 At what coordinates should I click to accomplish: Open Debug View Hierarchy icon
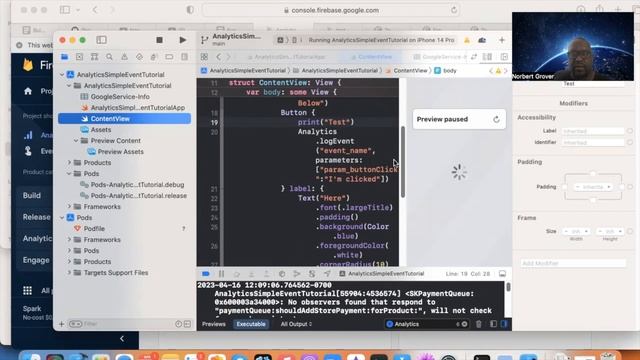pos(282,274)
